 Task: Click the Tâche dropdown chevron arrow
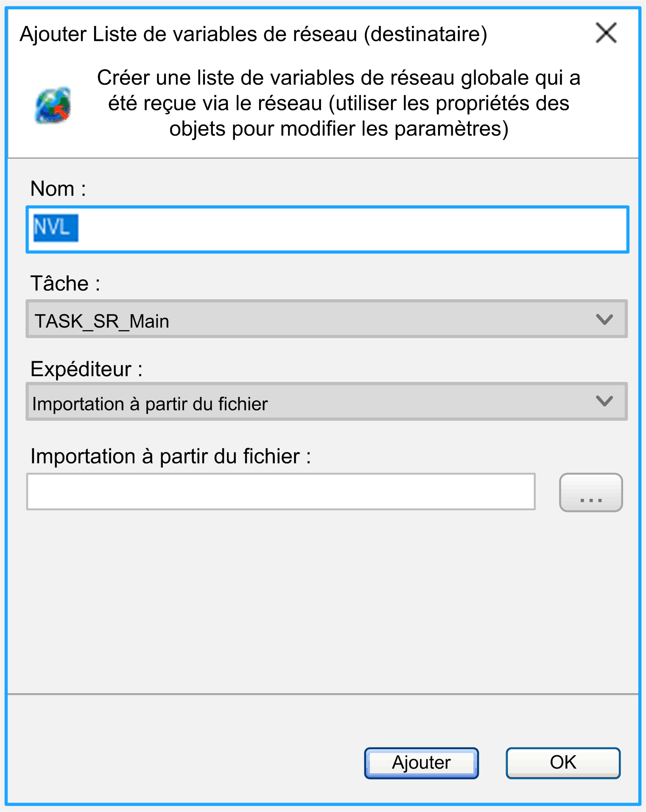click(604, 319)
